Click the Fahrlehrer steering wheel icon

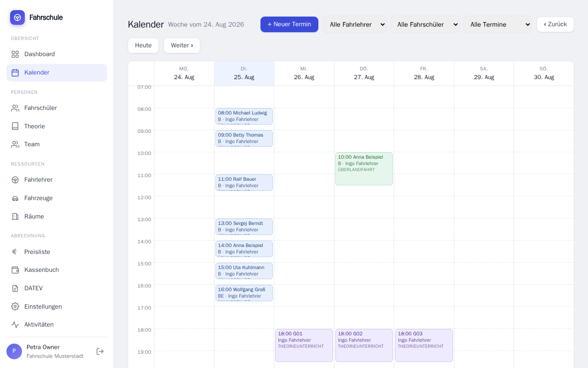point(15,180)
